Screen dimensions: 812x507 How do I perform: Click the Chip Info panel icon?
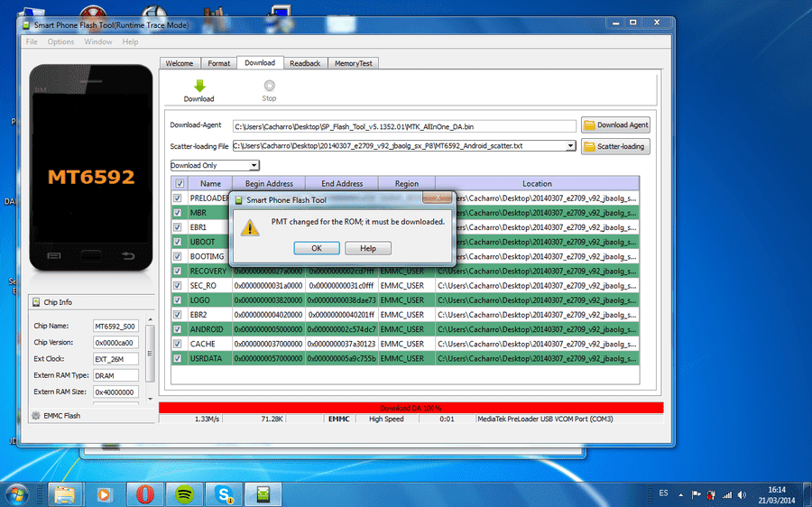point(36,302)
